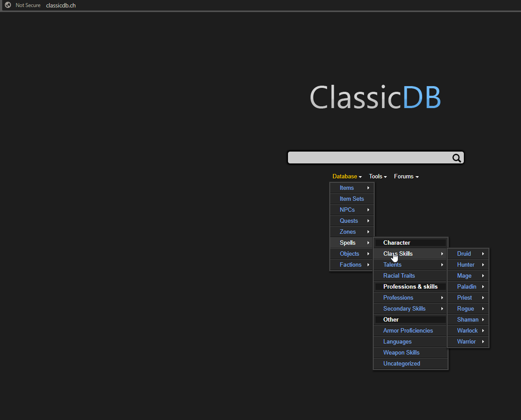Choose Druid class skills
521x420 pixels.
(468, 253)
